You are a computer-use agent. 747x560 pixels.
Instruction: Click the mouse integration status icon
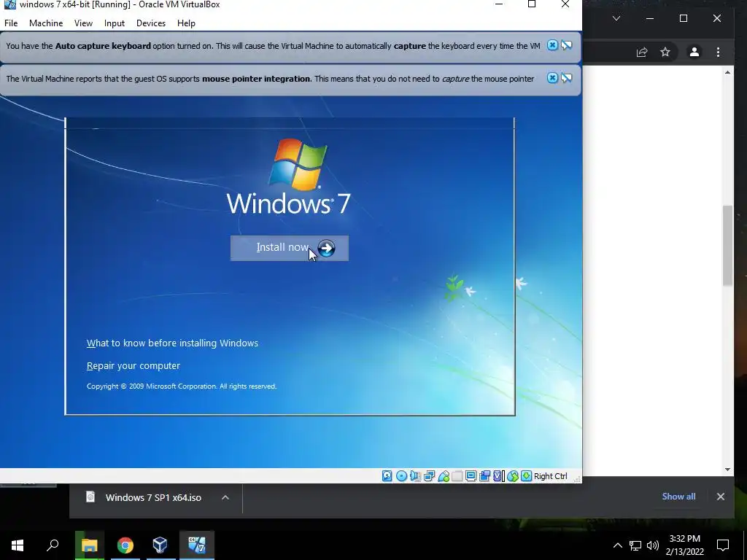[513, 476]
